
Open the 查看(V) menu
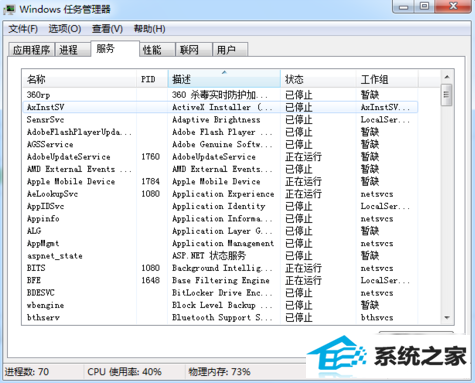[x=107, y=29]
